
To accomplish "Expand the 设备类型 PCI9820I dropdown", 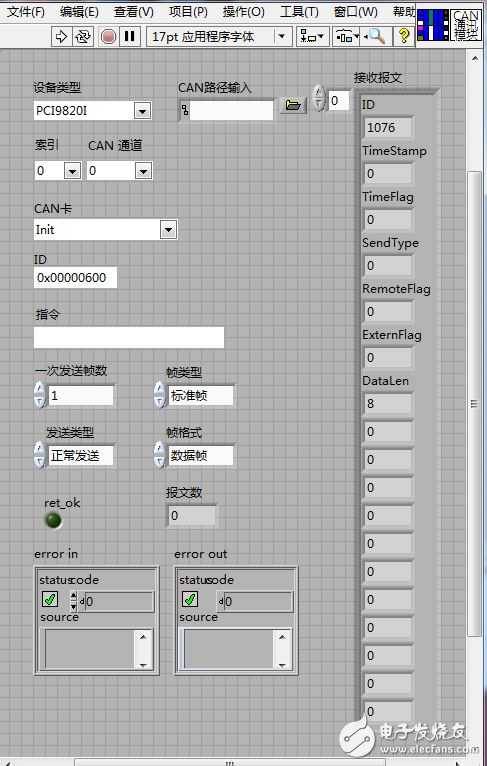I will (x=142, y=111).
